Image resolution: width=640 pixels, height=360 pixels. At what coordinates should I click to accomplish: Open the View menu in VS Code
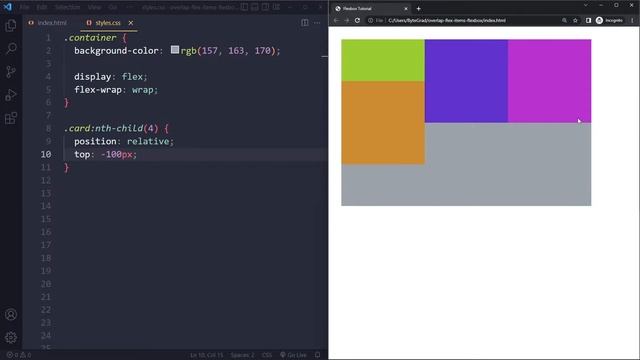[x=94, y=7]
